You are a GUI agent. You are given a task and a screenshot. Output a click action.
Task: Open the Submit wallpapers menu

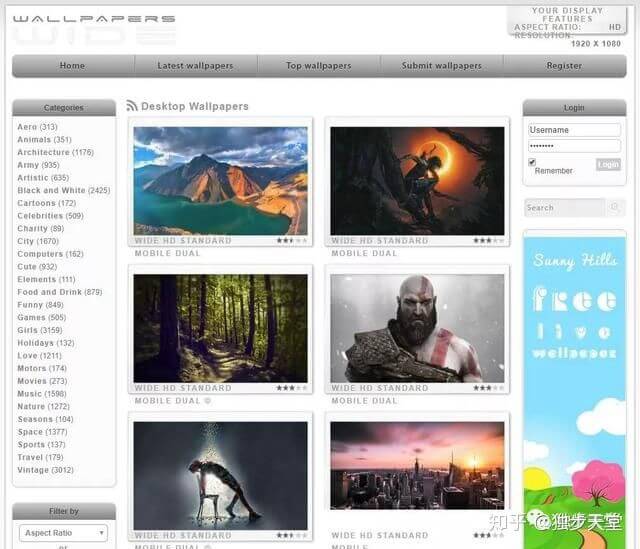point(442,65)
